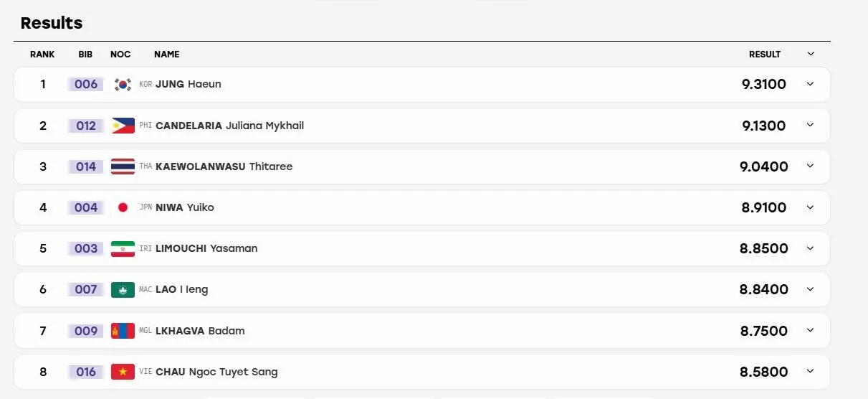Expand JUNG Haeun's result details

point(811,84)
